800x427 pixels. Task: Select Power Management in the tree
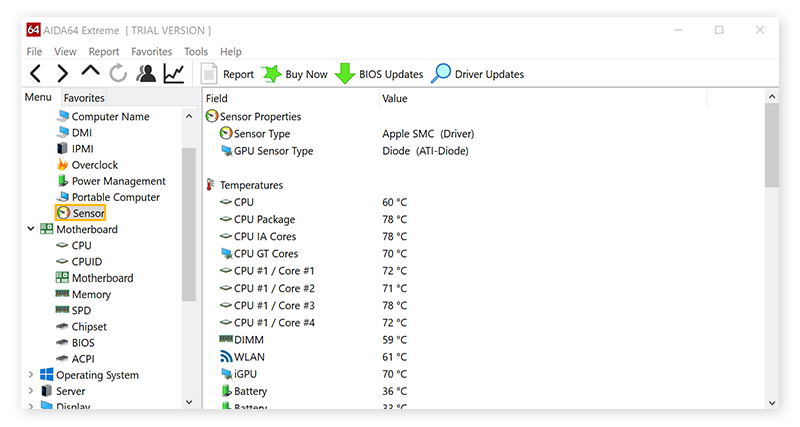(x=118, y=181)
